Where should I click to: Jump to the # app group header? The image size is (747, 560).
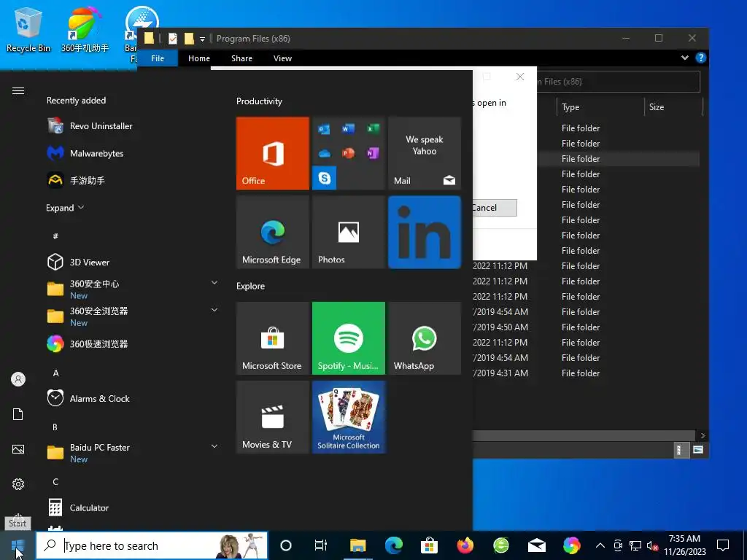point(55,236)
